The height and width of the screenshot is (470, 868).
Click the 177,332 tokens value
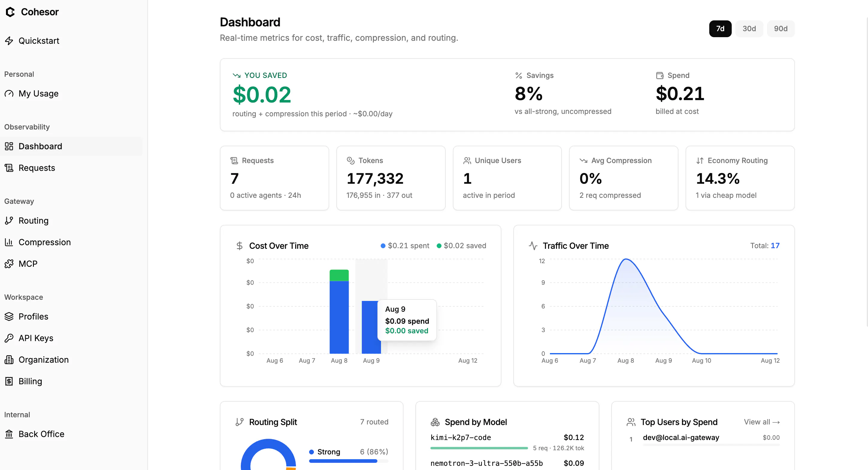click(375, 179)
